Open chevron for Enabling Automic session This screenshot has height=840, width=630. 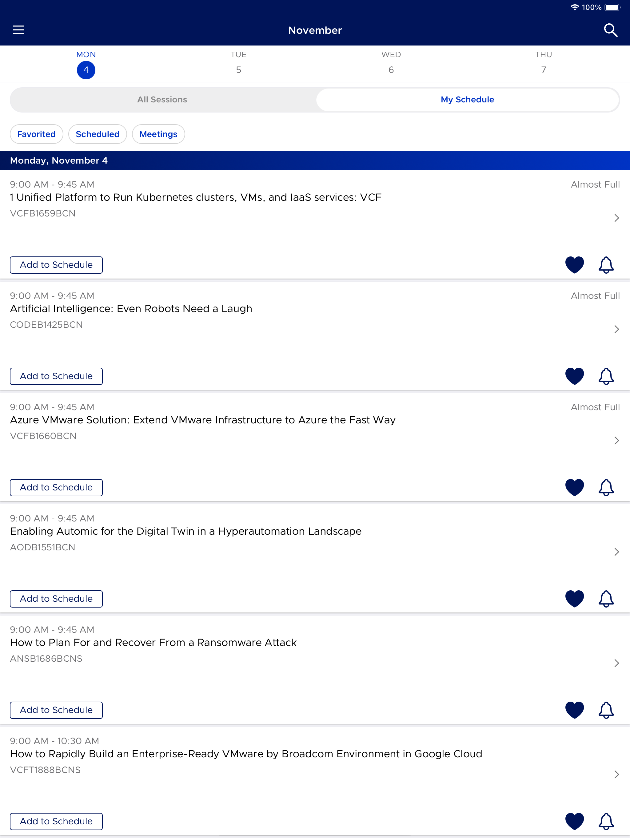click(616, 552)
